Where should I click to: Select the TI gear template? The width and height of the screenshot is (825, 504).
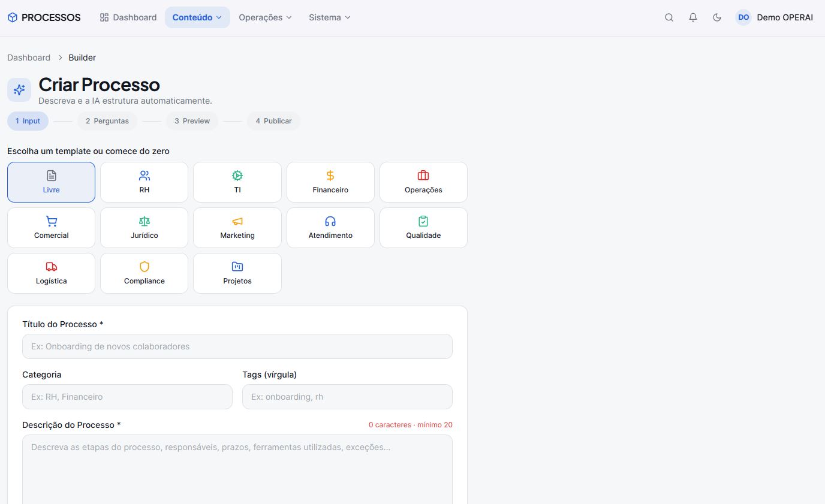coord(237,182)
